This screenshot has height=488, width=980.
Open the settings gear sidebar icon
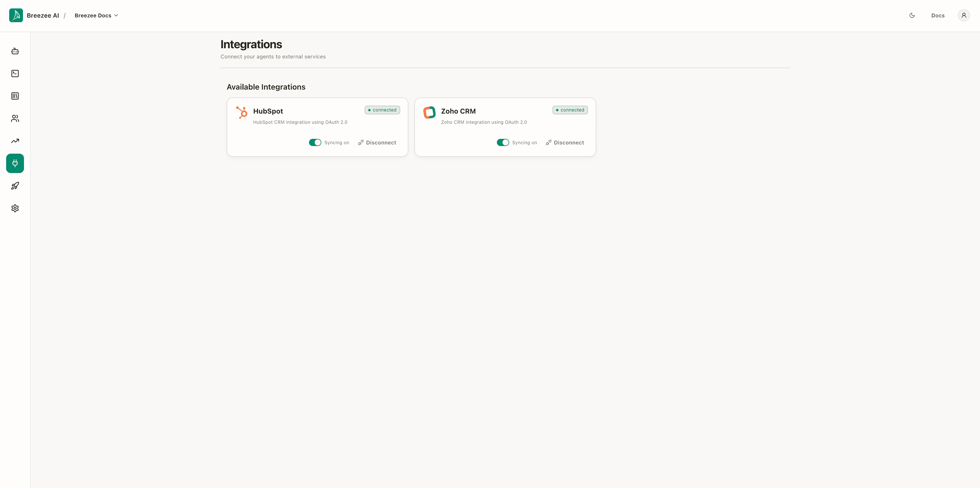coord(15,208)
